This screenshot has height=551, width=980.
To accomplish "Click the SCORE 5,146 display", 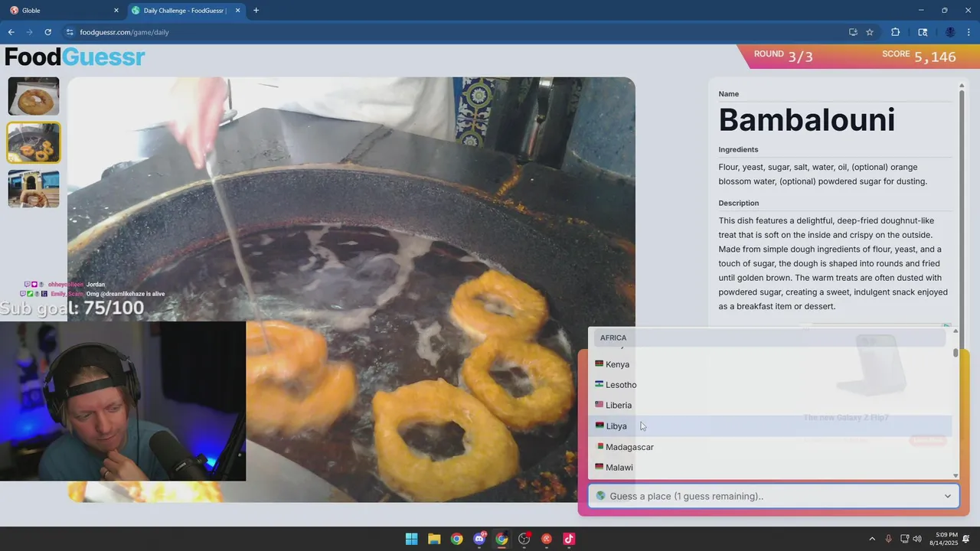I will (x=919, y=56).
